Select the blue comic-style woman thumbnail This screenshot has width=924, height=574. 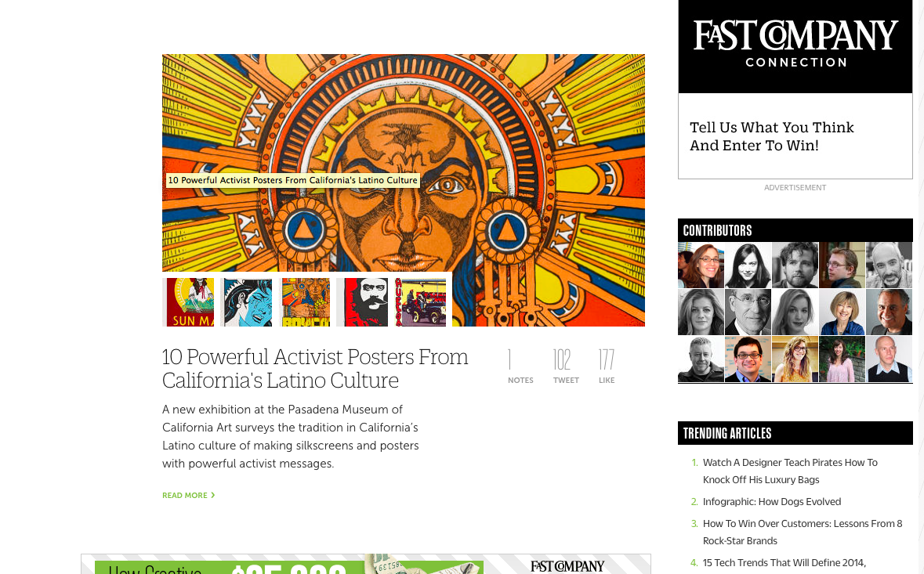[248, 302]
